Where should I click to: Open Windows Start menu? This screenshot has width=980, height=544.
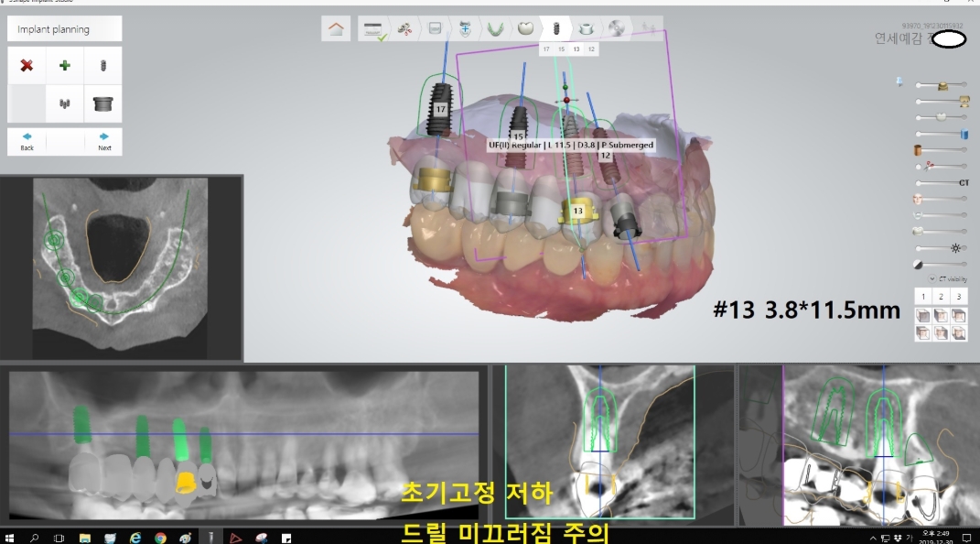(x=9, y=538)
